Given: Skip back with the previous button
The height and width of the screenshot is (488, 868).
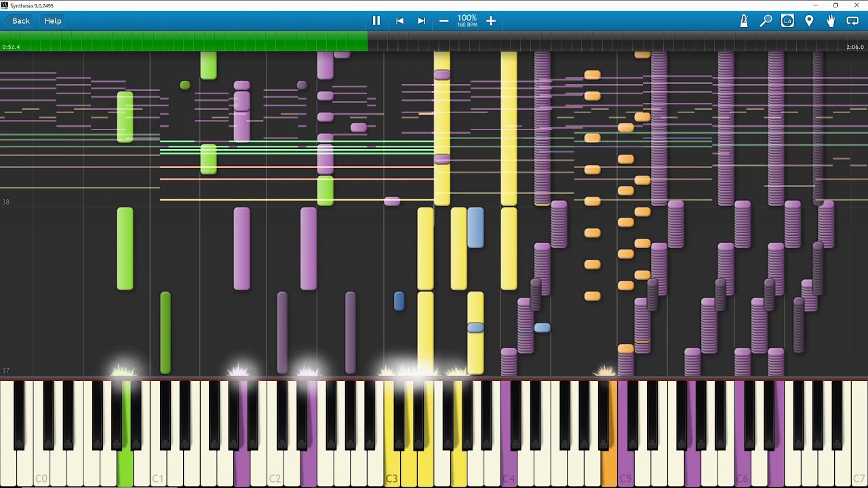Looking at the screenshot, I should click(399, 21).
